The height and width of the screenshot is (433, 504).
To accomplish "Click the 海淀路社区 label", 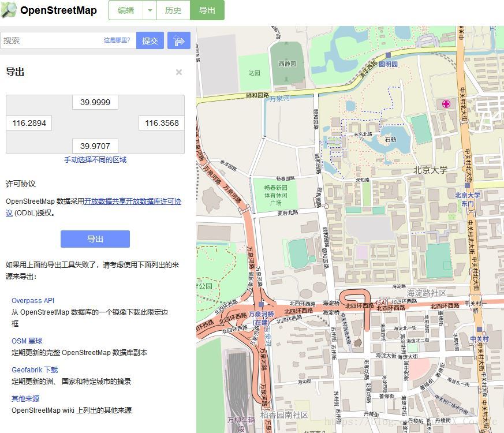I will pos(427,293).
